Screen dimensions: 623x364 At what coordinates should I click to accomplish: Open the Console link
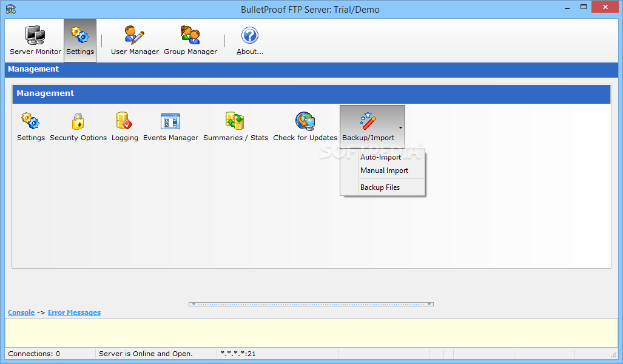[x=21, y=312]
